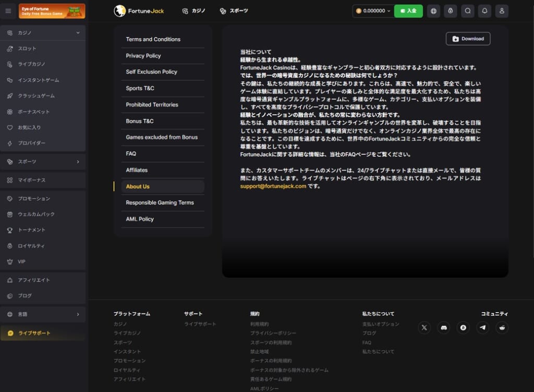Click footer 利用規約 link
The image size is (534, 392).
(x=260, y=324)
